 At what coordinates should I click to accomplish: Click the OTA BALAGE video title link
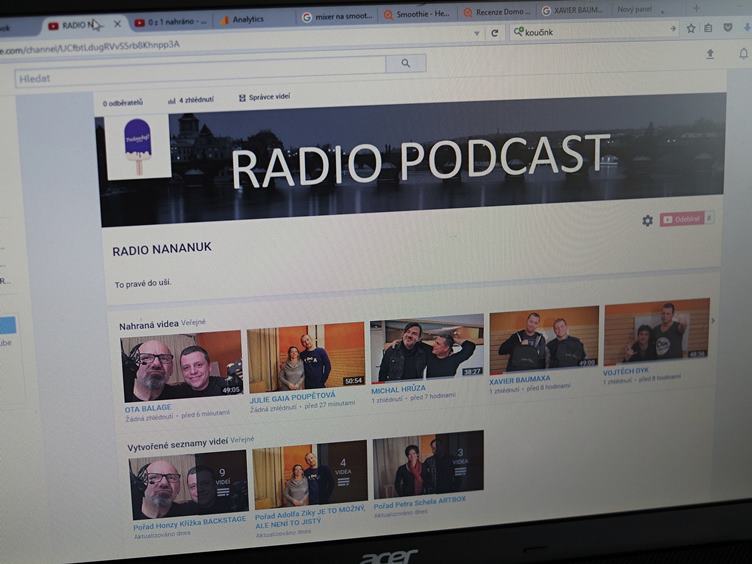click(148, 409)
